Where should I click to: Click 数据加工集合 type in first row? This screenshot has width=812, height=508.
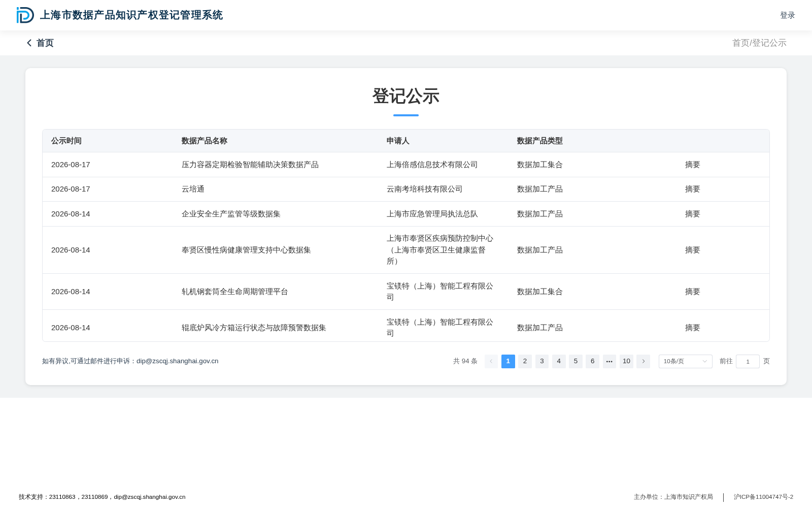(x=540, y=165)
